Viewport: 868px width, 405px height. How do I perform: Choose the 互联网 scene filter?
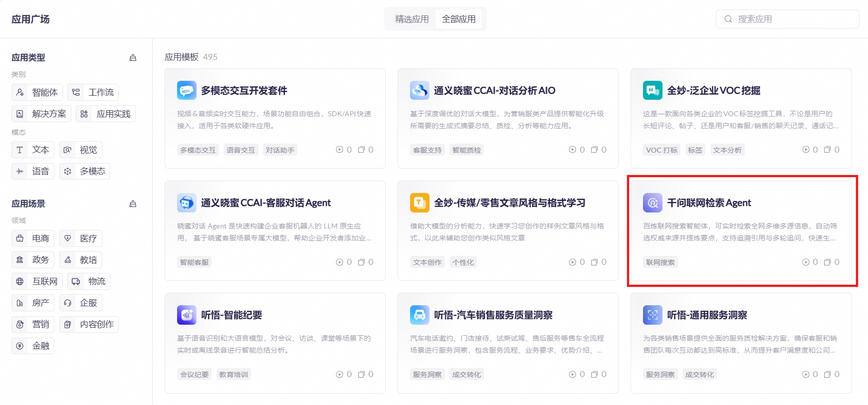click(x=37, y=281)
